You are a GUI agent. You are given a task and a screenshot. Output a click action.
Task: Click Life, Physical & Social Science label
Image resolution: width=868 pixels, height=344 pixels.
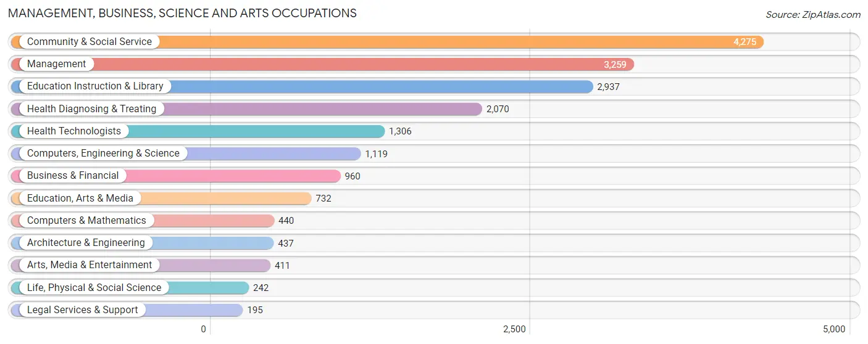point(94,287)
